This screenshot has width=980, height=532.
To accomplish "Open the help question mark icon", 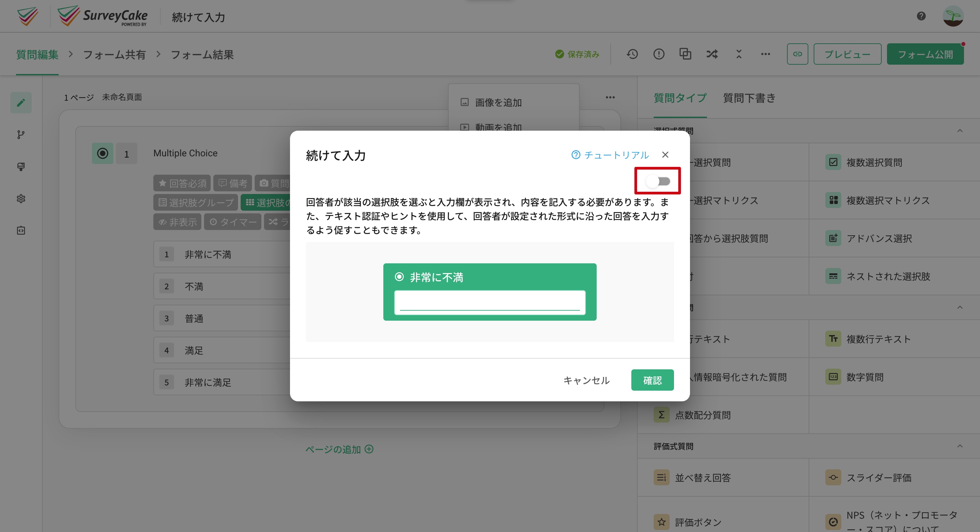I will pos(921,16).
